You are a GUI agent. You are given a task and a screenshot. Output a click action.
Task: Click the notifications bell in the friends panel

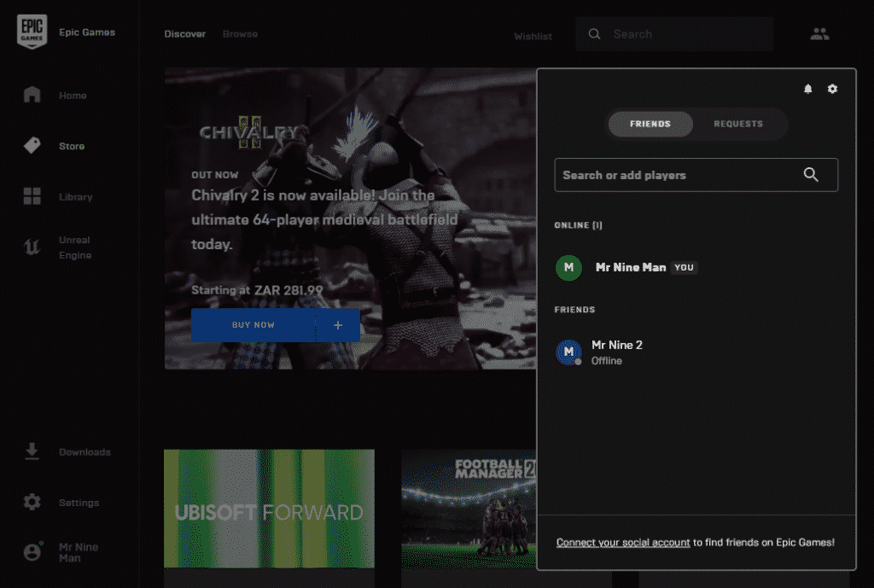[x=807, y=89]
